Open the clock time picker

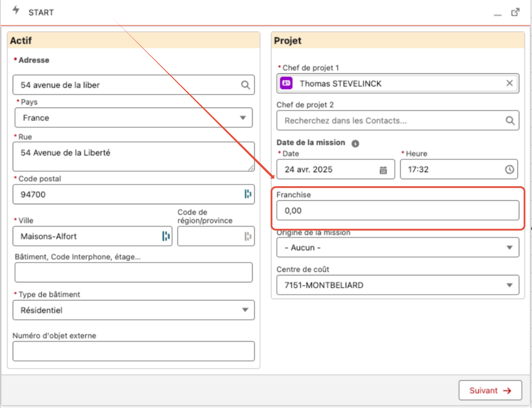tap(509, 169)
